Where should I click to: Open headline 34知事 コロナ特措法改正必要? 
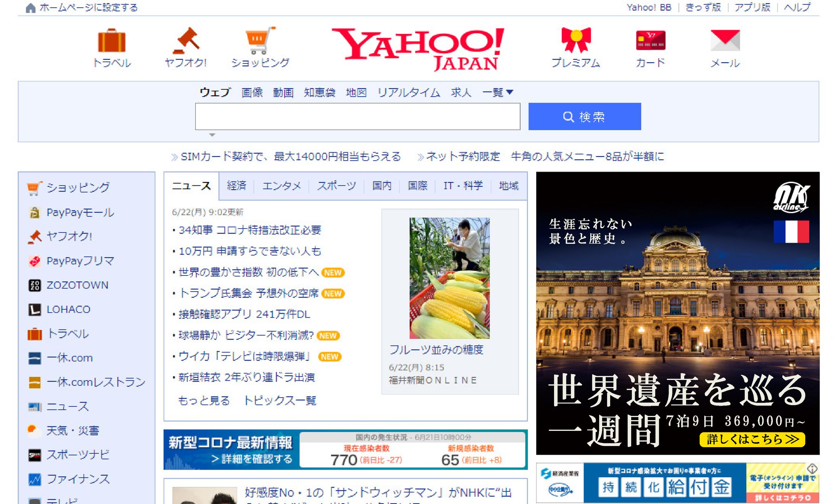pyautogui.click(x=250, y=230)
